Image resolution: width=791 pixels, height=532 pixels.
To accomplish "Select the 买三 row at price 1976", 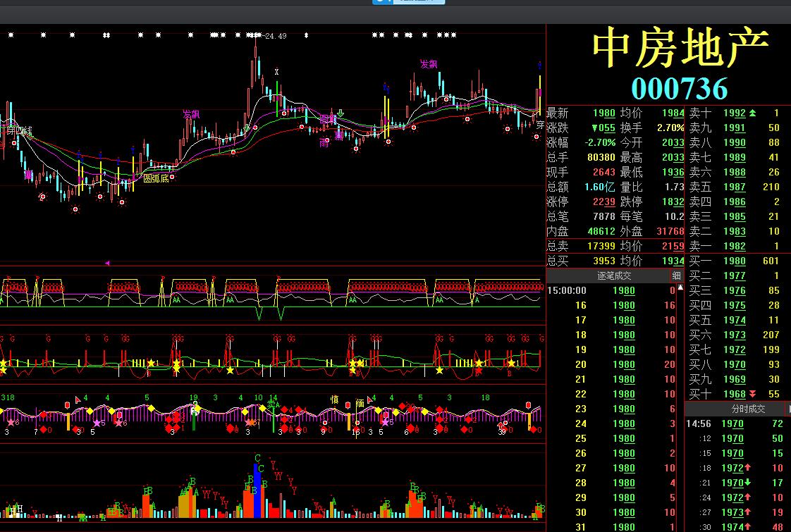I will point(737,290).
